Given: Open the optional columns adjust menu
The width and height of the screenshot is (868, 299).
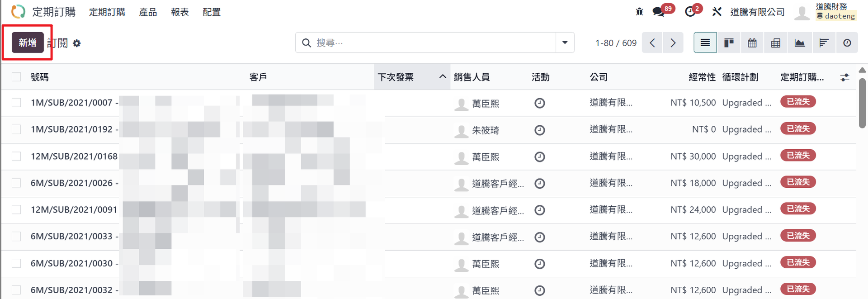Looking at the screenshot, I should [844, 77].
